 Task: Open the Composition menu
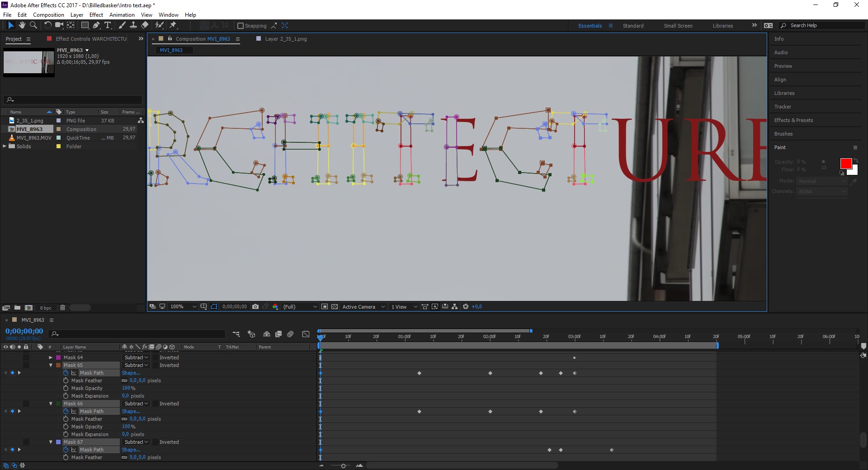(48, 15)
